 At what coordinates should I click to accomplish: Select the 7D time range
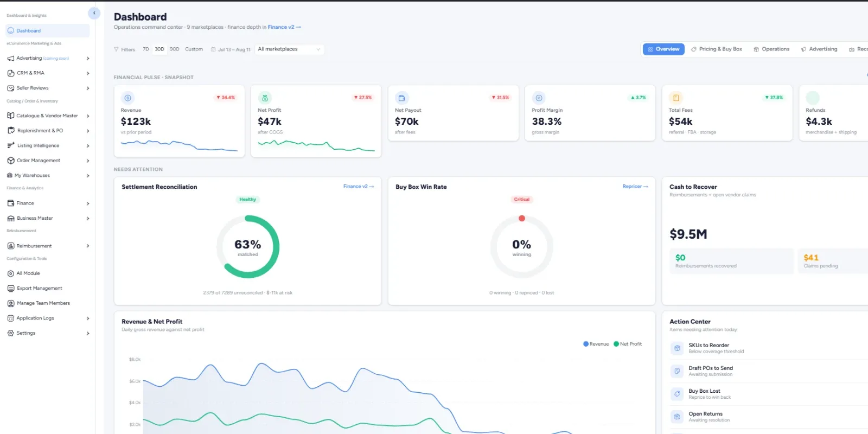click(146, 49)
